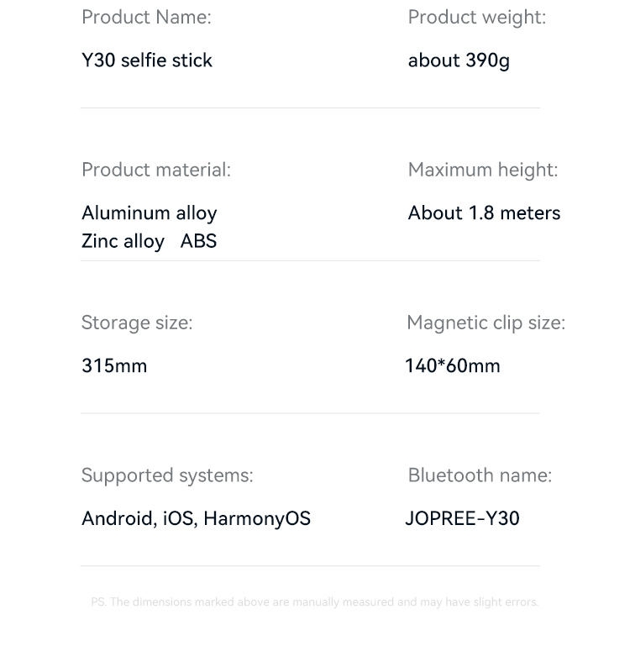Select the 315mm storage value

pyautogui.click(x=114, y=366)
